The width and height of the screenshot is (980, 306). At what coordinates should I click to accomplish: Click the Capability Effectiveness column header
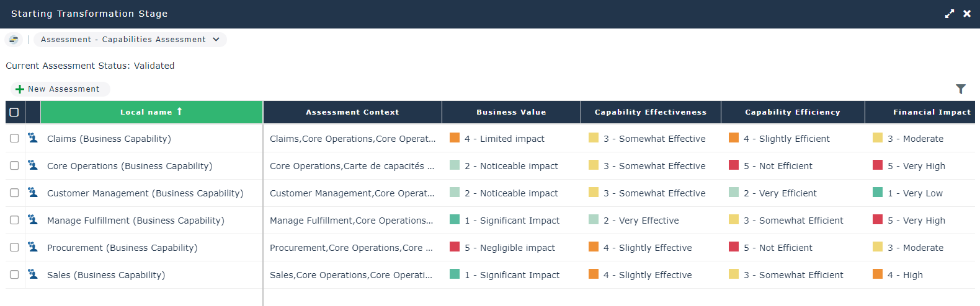click(x=650, y=112)
